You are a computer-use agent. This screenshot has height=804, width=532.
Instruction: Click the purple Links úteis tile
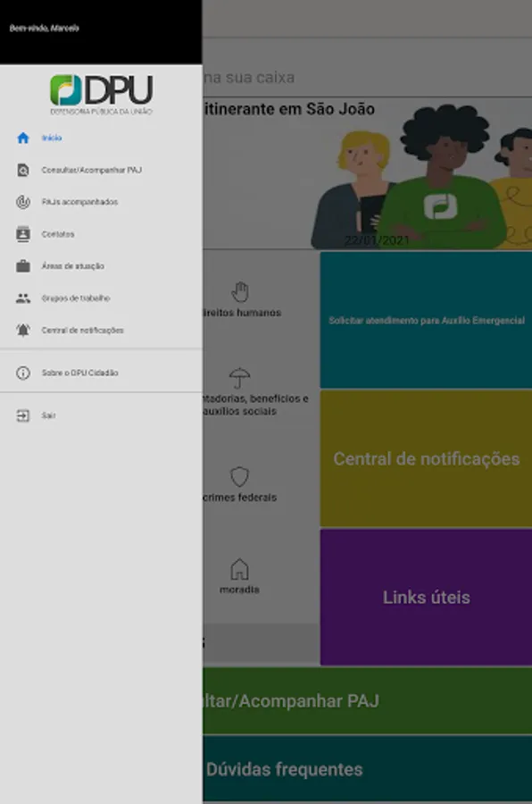pyautogui.click(x=426, y=598)
